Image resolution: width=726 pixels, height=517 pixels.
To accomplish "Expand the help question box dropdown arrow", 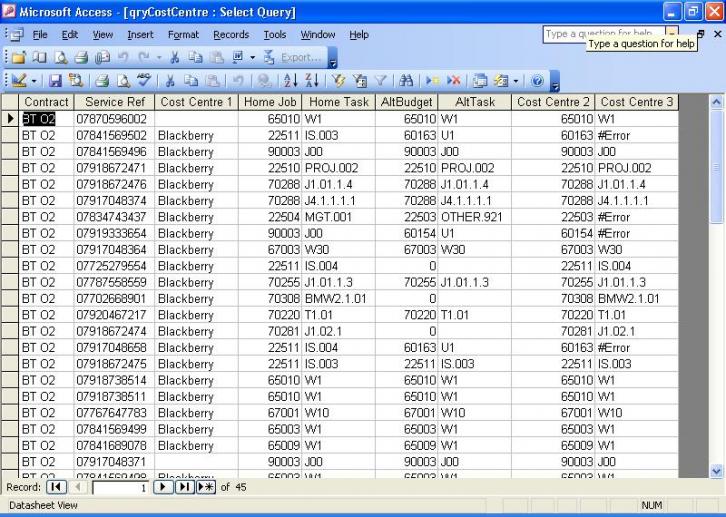I will click(671, 33).
